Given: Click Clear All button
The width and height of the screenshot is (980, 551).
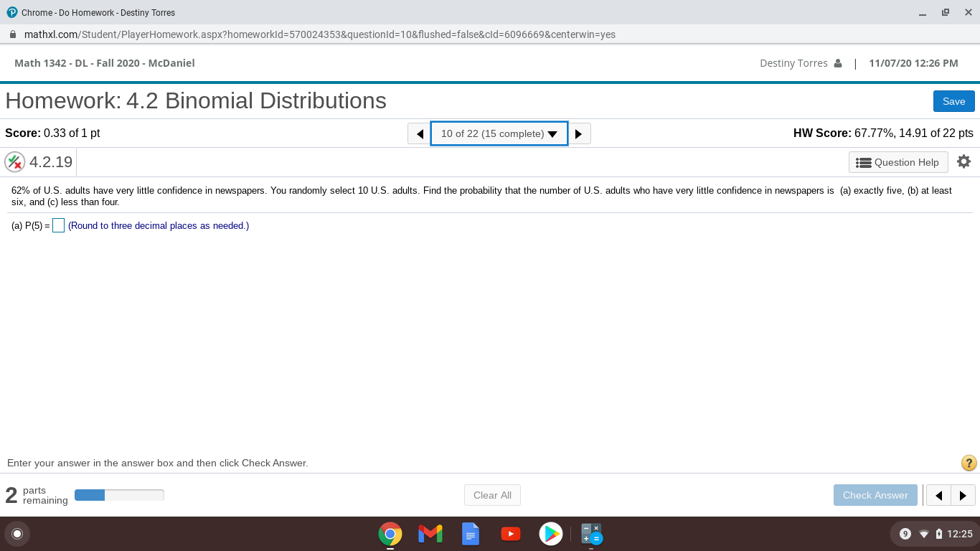Looking at the screenshot, I should tap(492, 495).
